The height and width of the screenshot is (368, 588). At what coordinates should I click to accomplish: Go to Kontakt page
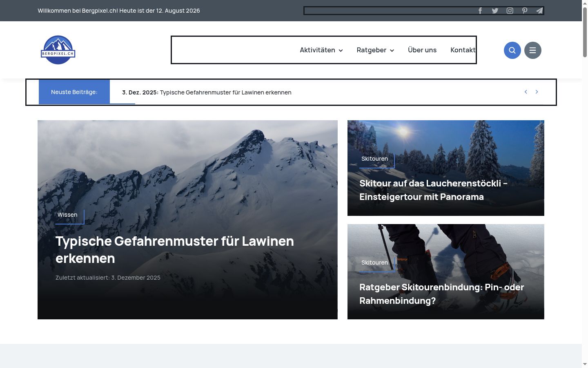tap(463, 50)
